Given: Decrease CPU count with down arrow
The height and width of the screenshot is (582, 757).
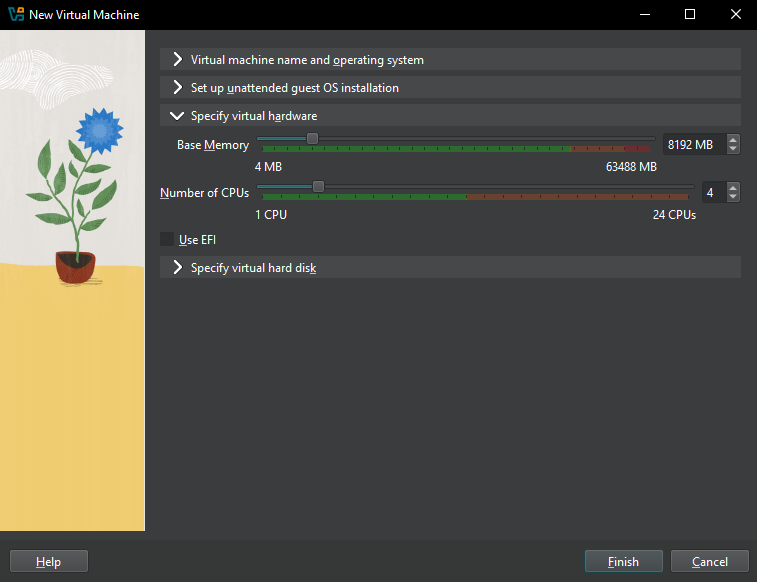Looking at the screenshot, I should tap(733, 197).
